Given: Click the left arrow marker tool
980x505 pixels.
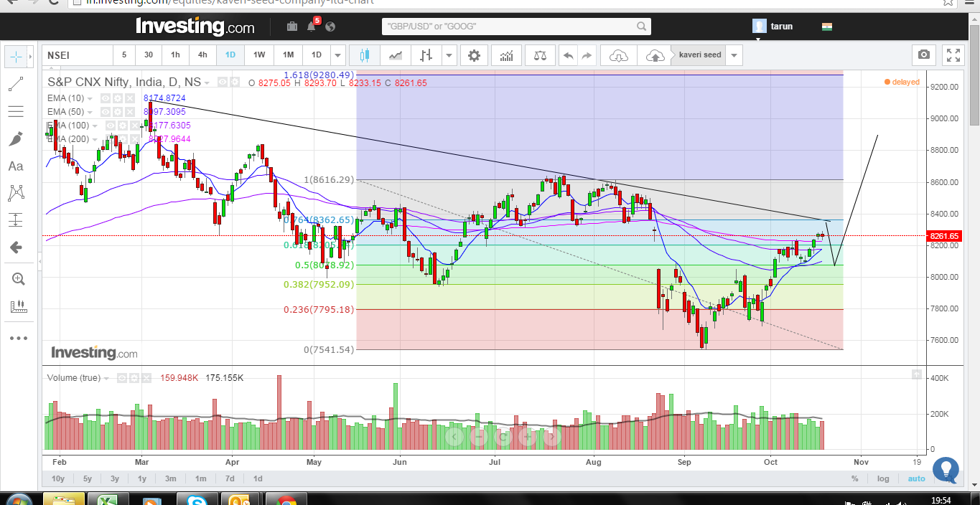Looking at the screenshot, I should (15, 247).
